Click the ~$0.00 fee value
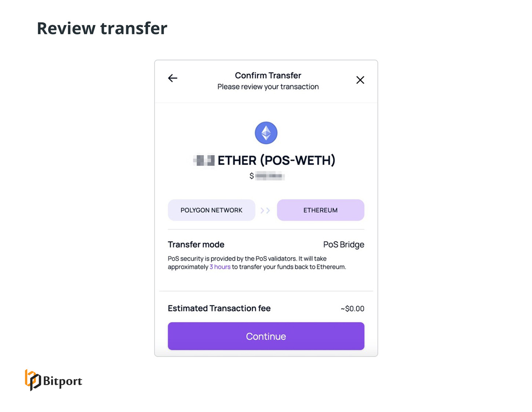Screen dimensions: 532x412 [x=352, y=309]
